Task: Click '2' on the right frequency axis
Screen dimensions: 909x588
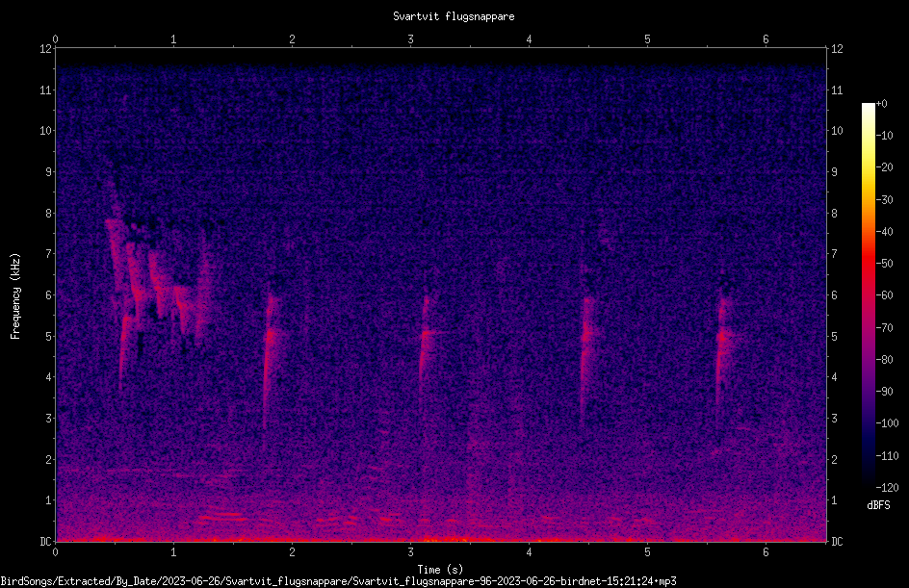Action: [x=834, y=459]
